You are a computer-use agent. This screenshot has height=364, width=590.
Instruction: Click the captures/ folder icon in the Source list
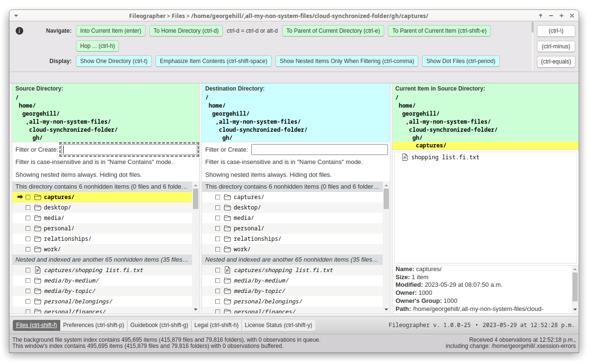pyautogui.click(x=38, y=197)
